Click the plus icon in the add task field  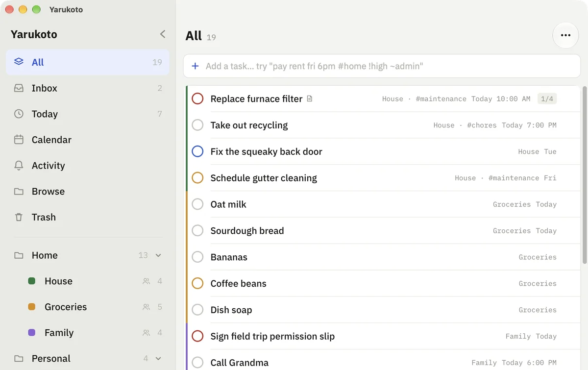195,66
